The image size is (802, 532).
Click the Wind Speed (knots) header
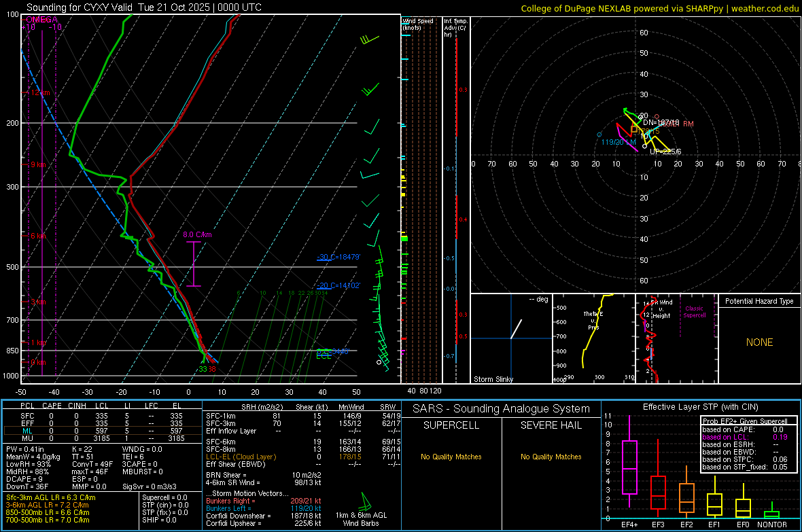coord(418,24)
